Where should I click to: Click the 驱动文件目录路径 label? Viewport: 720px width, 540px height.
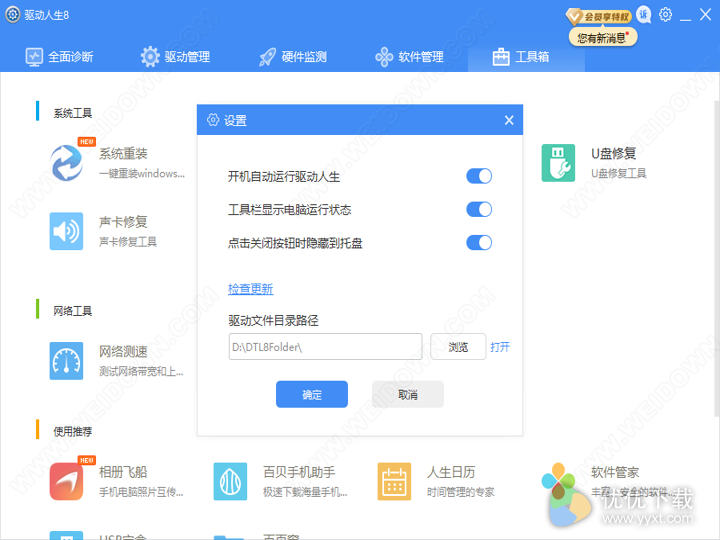coord(273,320)
